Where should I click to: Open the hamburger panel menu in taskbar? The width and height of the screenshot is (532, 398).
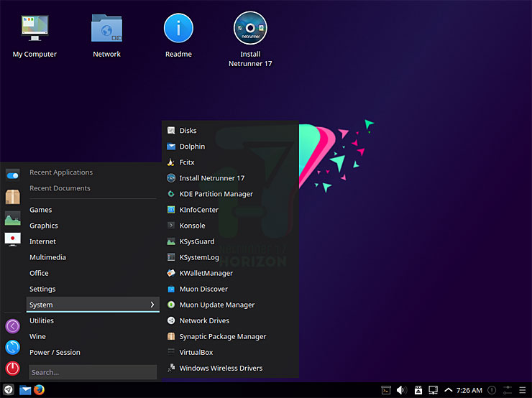(x=523, y=390)
